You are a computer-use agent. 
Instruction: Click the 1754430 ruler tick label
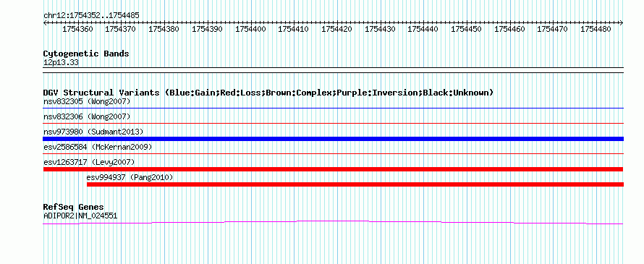coord(381,30)
